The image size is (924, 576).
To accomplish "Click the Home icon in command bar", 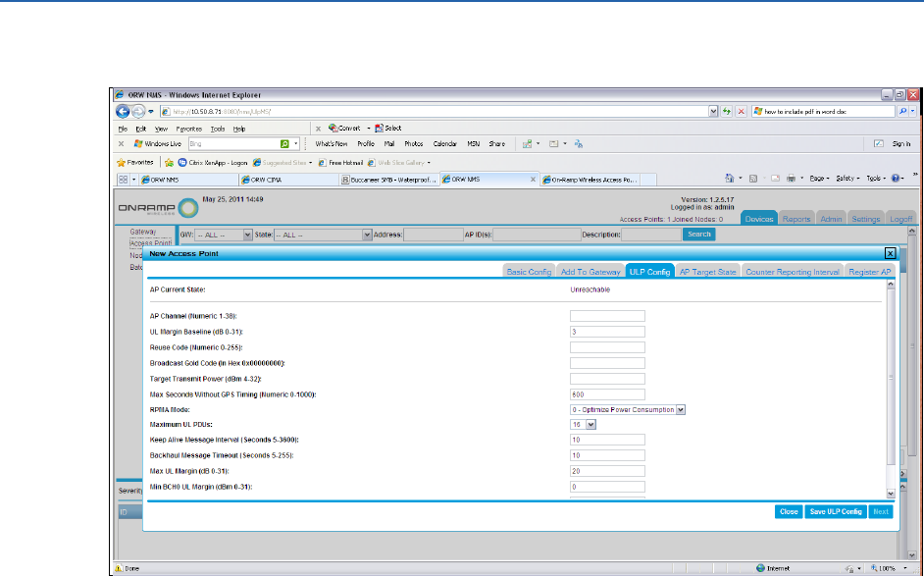I will [730, 178].
